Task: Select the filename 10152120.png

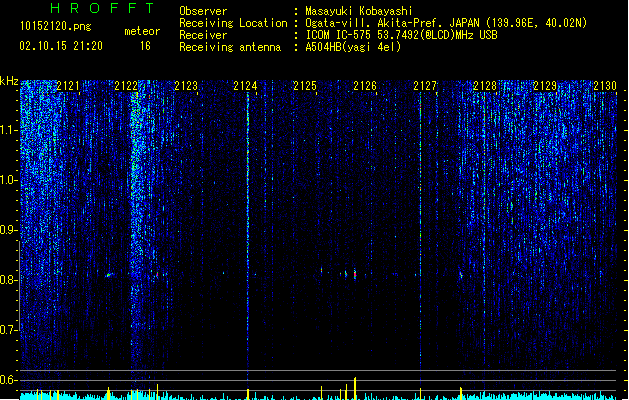Action: [56, 26]
